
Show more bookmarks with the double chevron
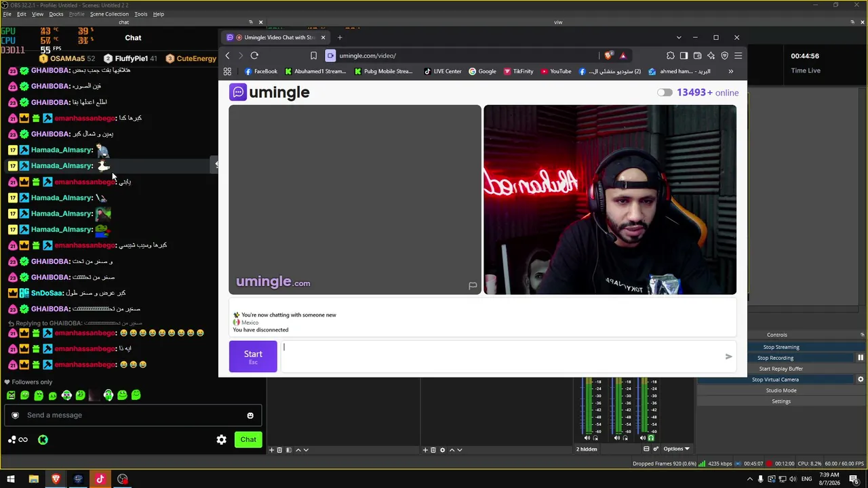730,71
